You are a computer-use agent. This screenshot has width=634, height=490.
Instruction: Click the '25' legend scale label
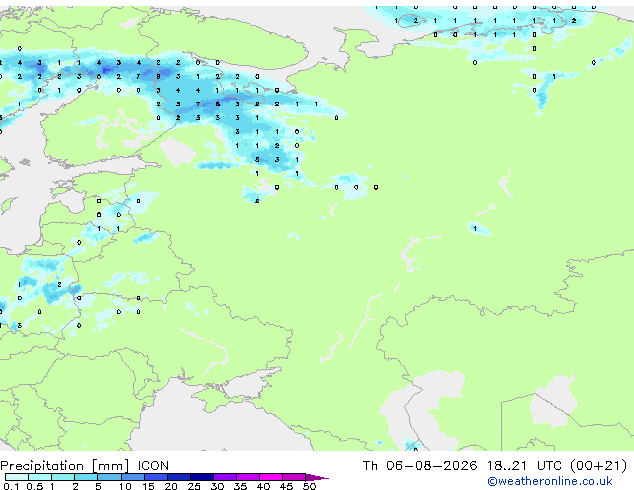[194, 486]
